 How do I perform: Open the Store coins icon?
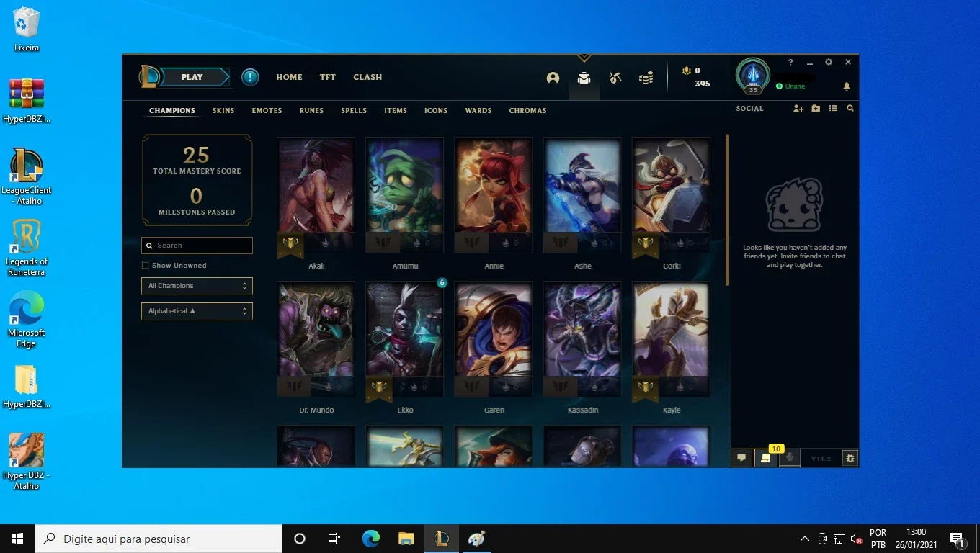tap(646, 78)
